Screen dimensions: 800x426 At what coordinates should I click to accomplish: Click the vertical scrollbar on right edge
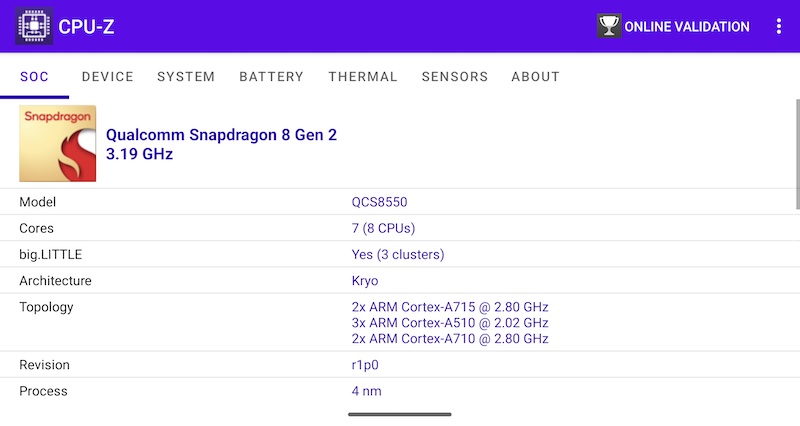[x=797, y=154]
